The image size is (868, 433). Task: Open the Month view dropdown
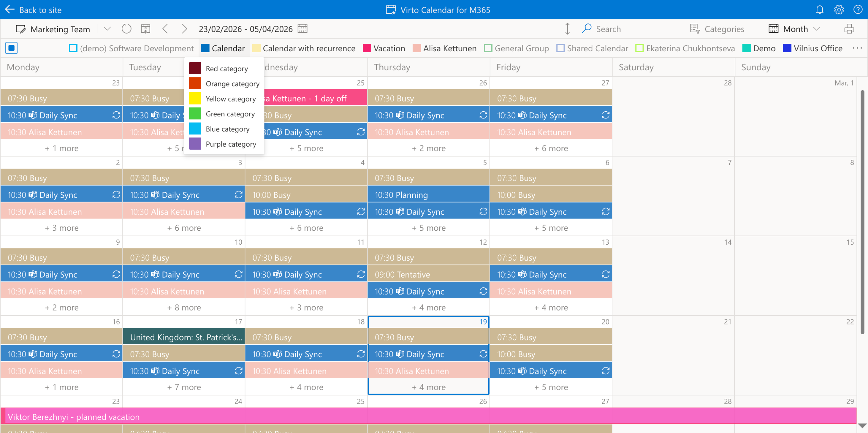tap(794, 29)
